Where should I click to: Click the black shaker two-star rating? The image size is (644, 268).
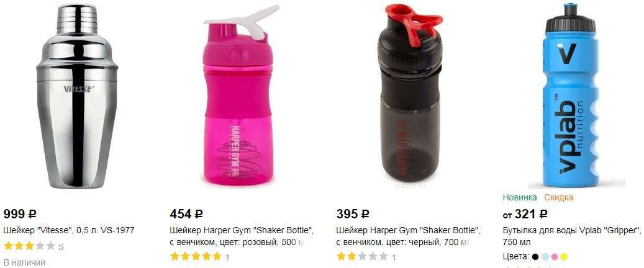pos(362,257)
